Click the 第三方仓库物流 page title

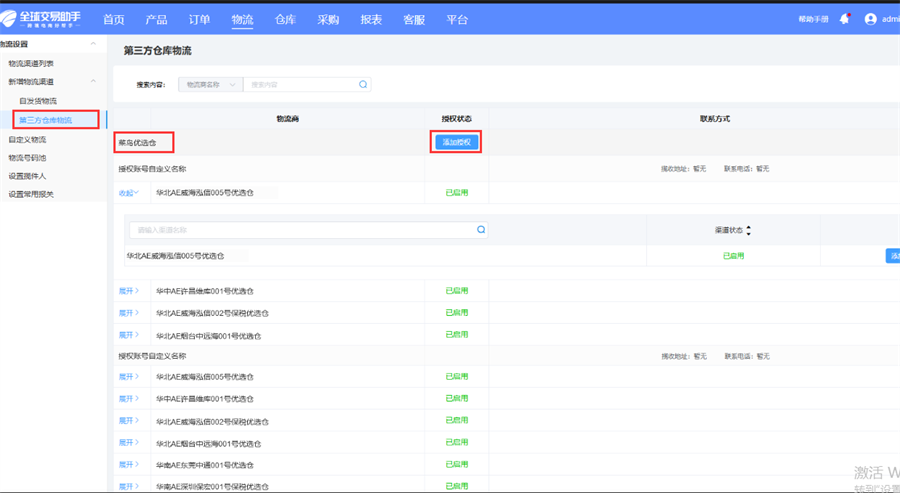(x=158, y=51)
